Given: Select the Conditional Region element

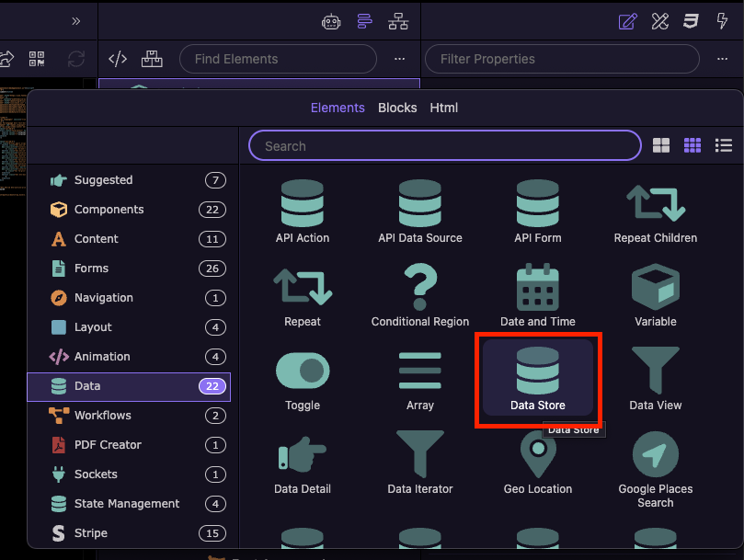Looking at the screenshot, I should 420,295.
